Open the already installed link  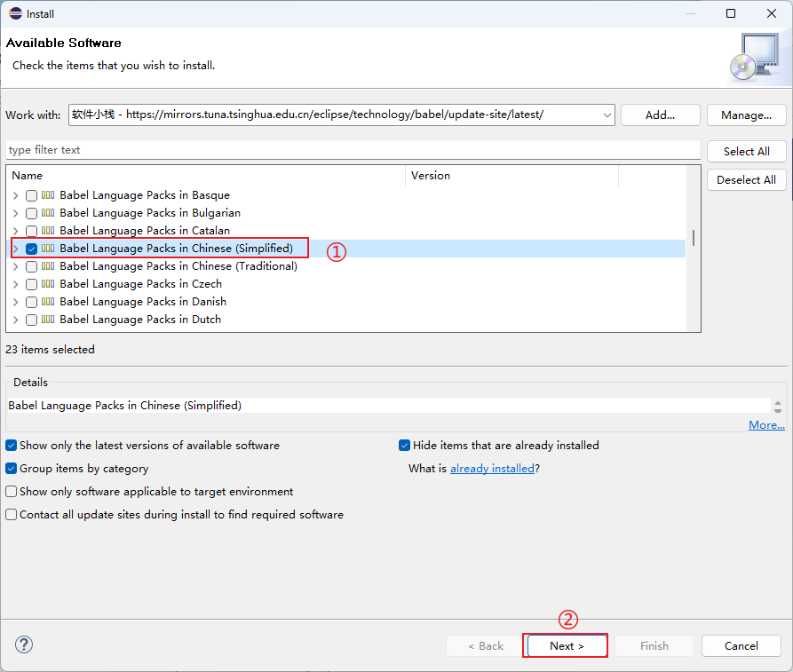pyautogui.click(x=492, y=468)
